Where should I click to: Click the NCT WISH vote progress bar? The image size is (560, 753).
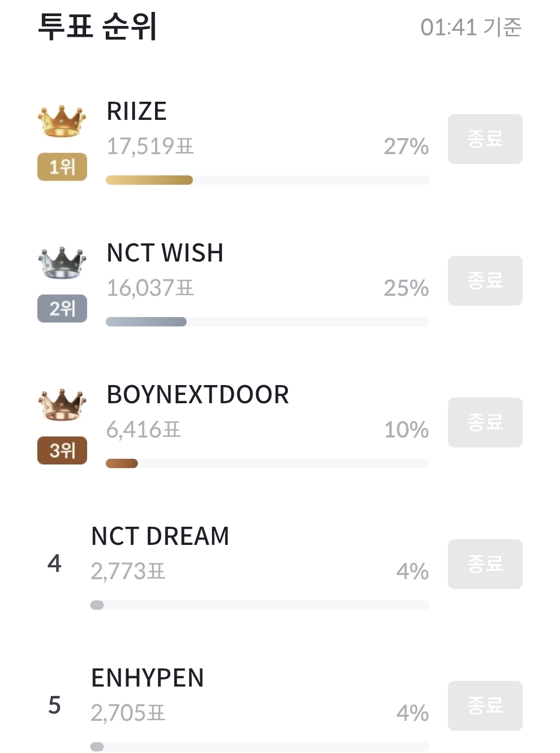(146, 322)
